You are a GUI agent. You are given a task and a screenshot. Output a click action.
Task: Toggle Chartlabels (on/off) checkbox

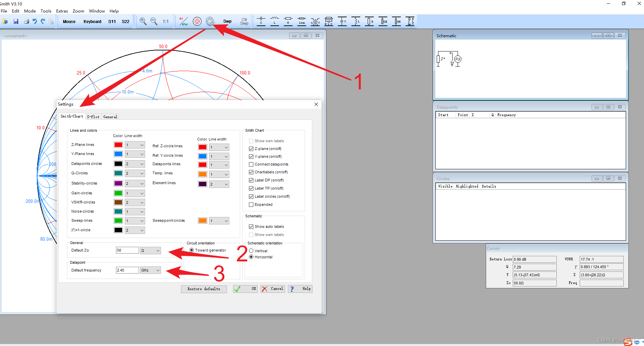point(251,172)
